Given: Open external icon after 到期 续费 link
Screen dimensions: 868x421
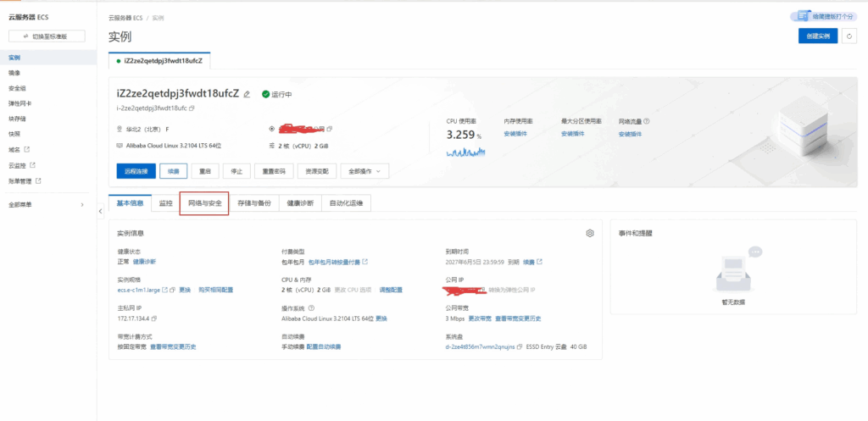Looking at the screenshot, I should pos(540,262).
